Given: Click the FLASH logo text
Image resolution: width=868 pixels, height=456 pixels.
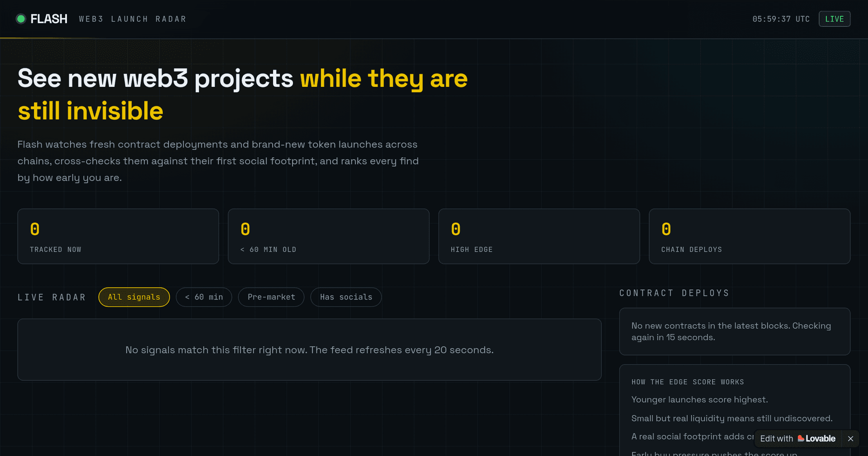Looking at the screenshot, I should [49, 19].
